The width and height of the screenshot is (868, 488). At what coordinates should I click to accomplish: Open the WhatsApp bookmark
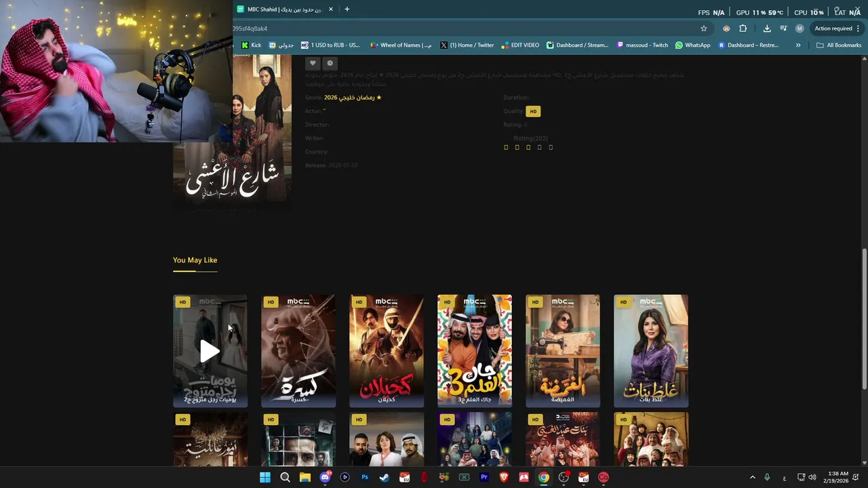[692, 45]
